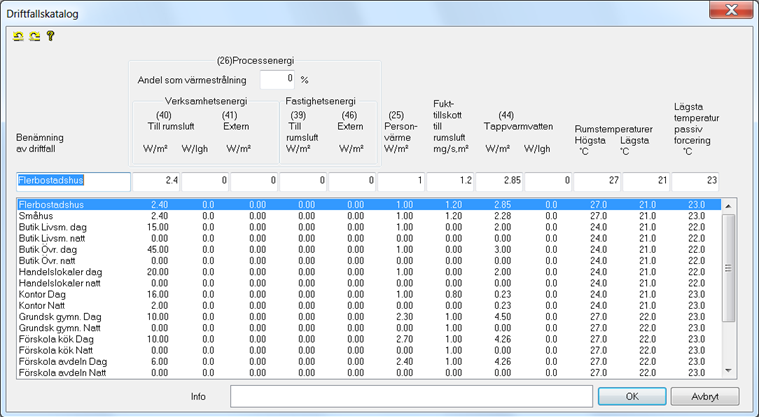Viewport: 759px width, 417px height.
Task: Open help with the yellow question mark
Action: coord(50,36)
